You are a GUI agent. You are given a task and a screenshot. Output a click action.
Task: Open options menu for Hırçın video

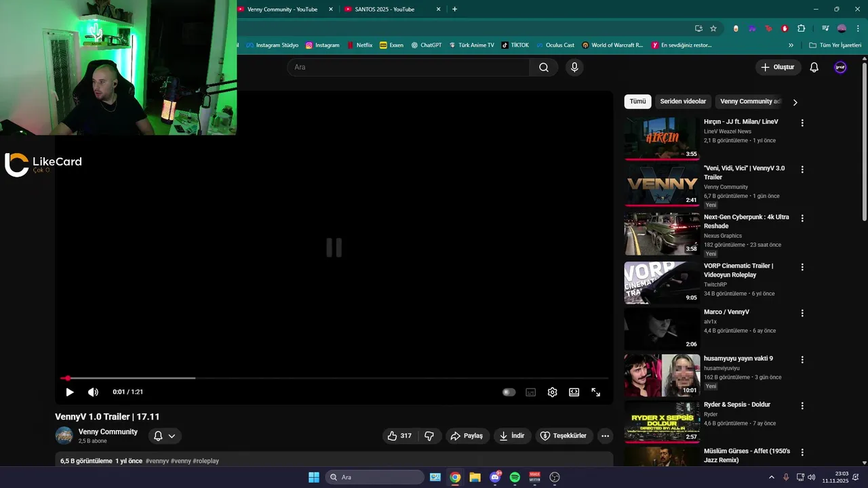802,123
